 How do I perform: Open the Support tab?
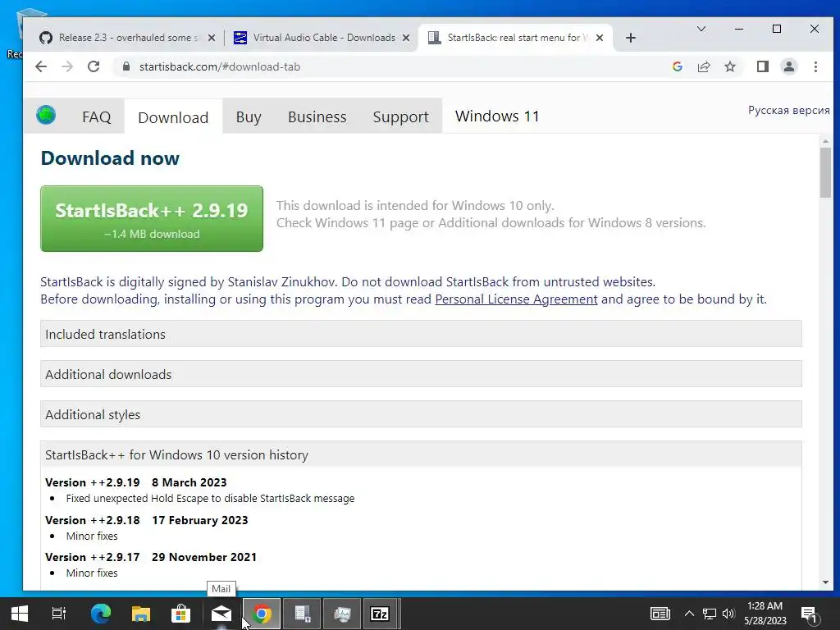click(x=400, y=116)
